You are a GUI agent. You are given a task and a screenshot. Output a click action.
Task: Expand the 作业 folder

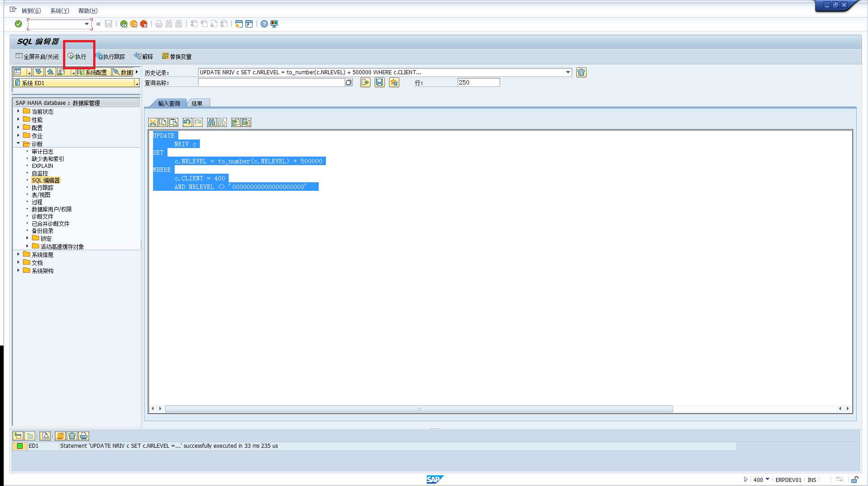pyautogui.click(x=18, y=135)
